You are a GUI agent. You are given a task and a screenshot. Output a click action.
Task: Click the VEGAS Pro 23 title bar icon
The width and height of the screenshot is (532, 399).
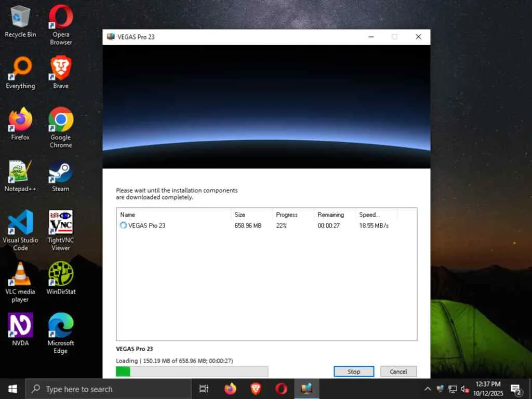pos(111,37)
